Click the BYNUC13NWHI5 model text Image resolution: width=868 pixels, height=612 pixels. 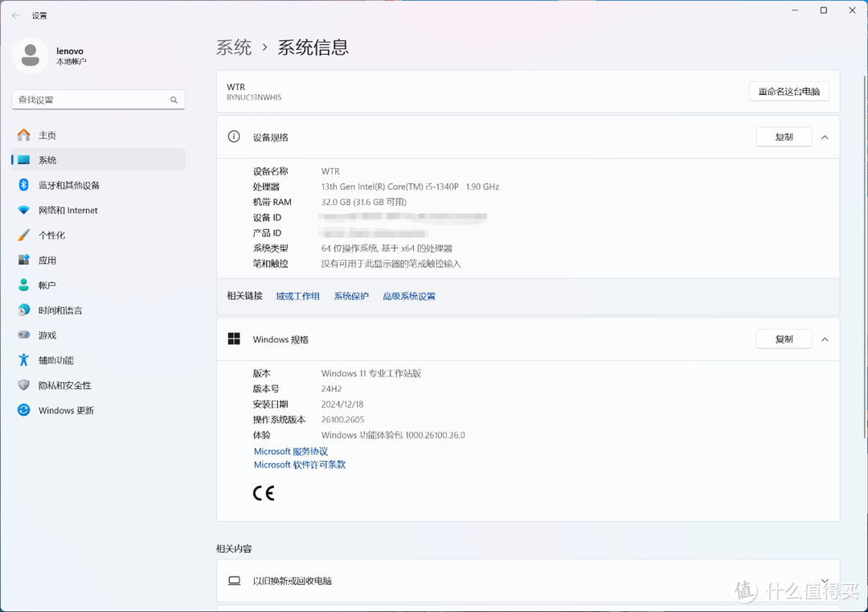pos(254,97)
